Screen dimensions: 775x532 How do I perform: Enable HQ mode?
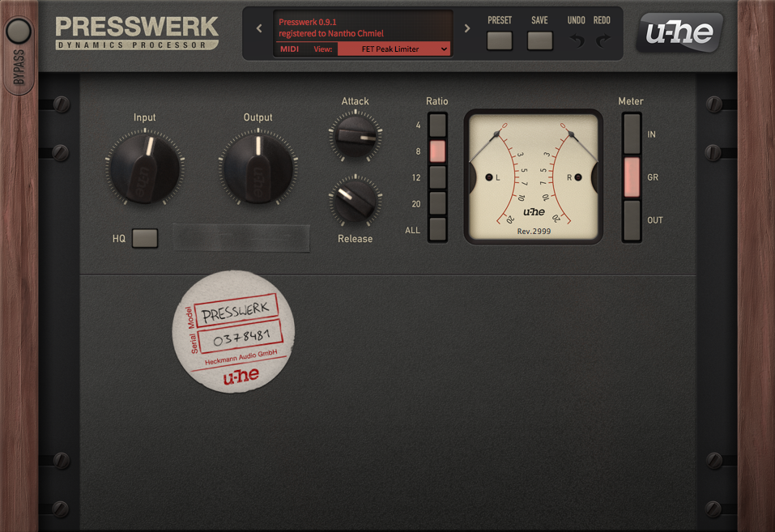point(145,238)
